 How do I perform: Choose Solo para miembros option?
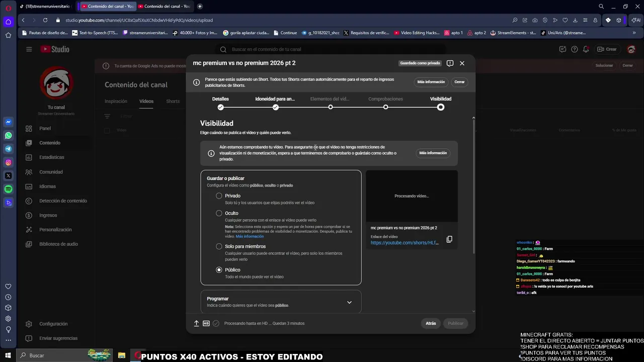coord(219,246)
